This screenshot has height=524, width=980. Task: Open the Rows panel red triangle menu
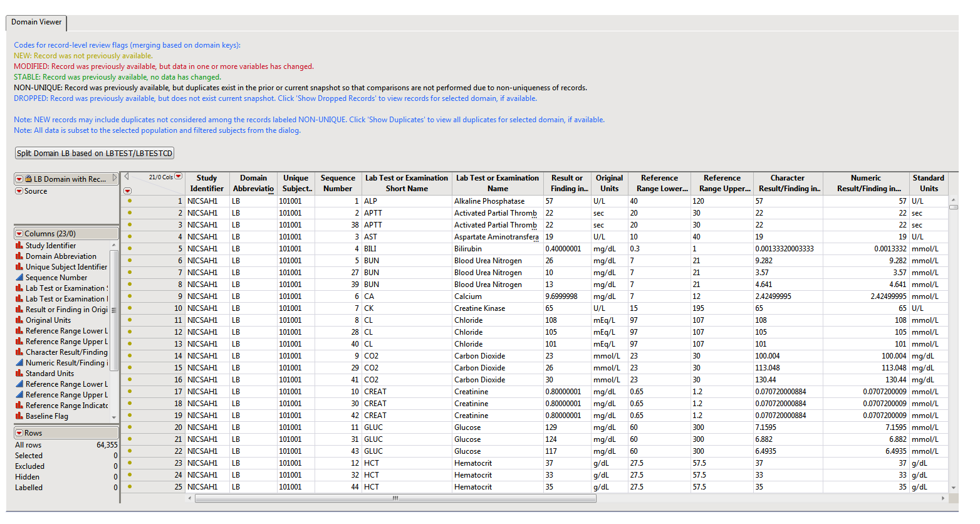point(19,433)
